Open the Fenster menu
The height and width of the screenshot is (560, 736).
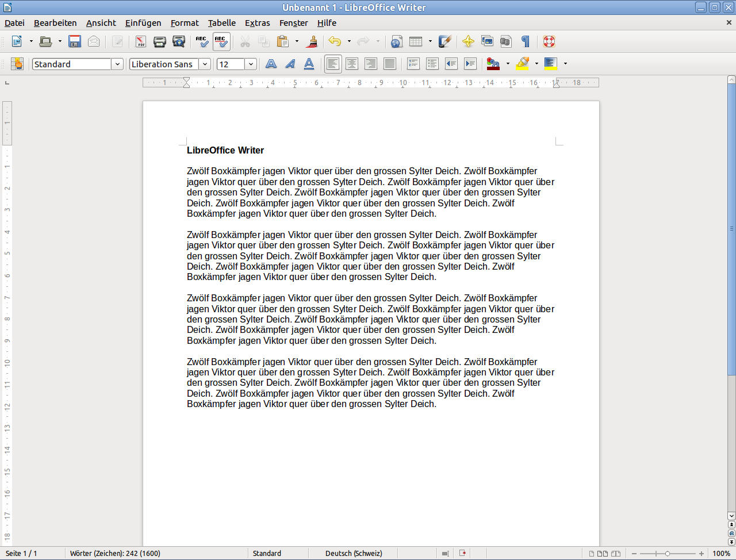click(294, 23)
